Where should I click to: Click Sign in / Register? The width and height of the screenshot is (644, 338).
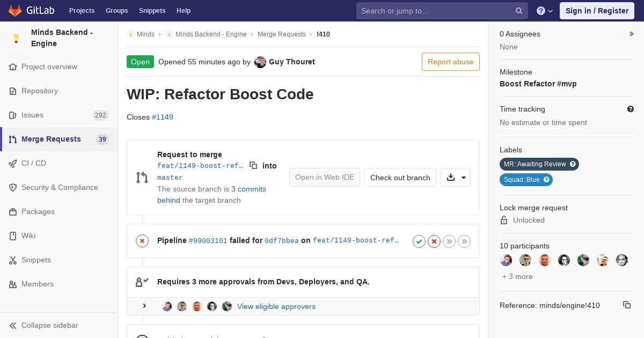597,11
